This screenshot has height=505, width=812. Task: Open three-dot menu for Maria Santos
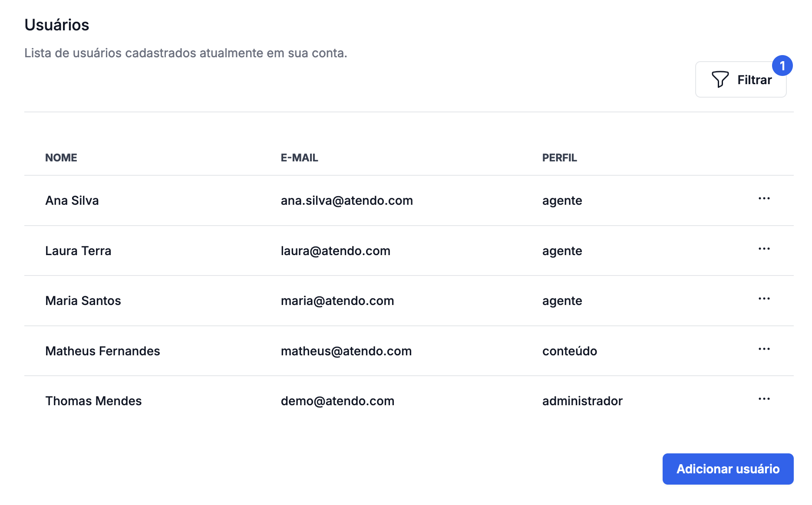[764, 299]
